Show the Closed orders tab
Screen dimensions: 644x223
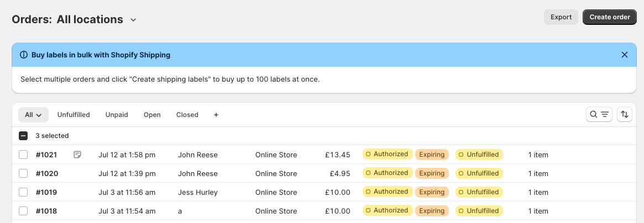(x=187, y=115)
